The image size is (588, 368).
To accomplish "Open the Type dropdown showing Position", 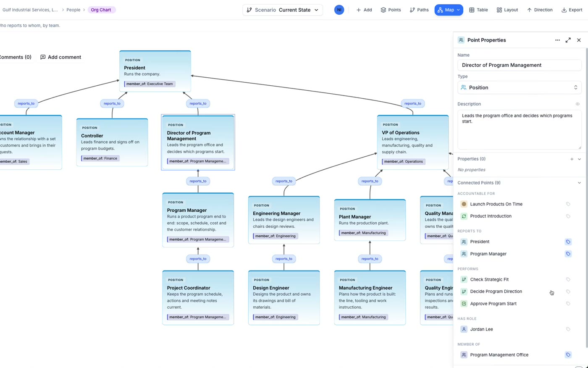I will coord(520,87).
